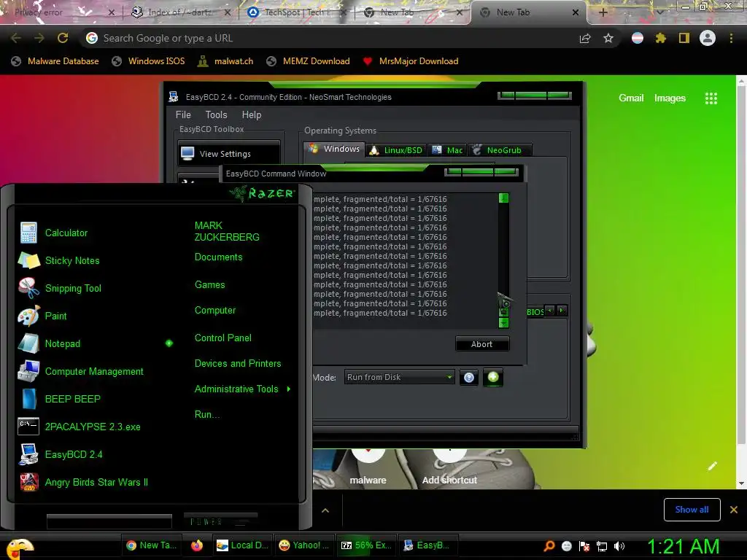Open Malware Database bookmark
This screenshot has width=747, height=560.
pyautogui.click(x=55, y=61)
